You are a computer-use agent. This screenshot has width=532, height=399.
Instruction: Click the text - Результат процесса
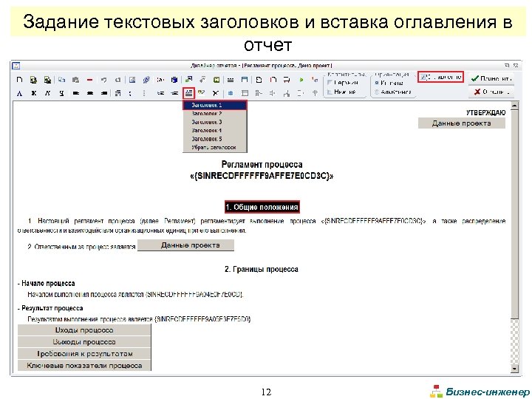point(50,308)
